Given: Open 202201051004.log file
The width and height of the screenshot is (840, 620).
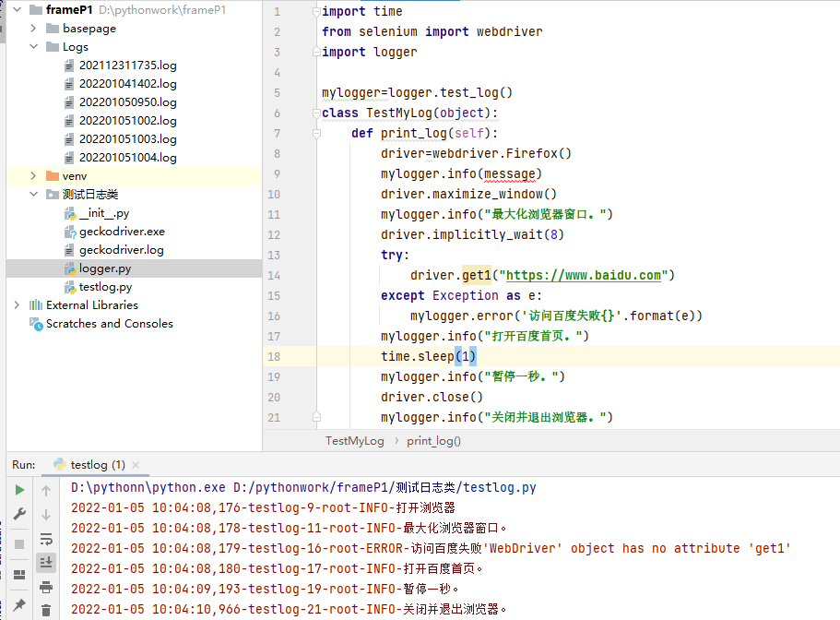Looking at the screenshot, I should [127, 158].
